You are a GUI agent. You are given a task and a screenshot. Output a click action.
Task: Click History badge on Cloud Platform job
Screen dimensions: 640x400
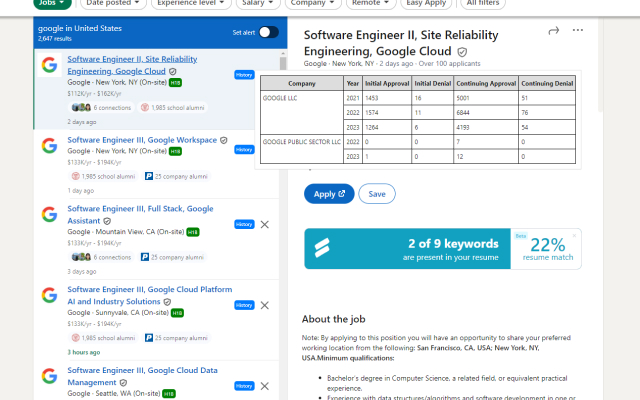coord(244,305)
